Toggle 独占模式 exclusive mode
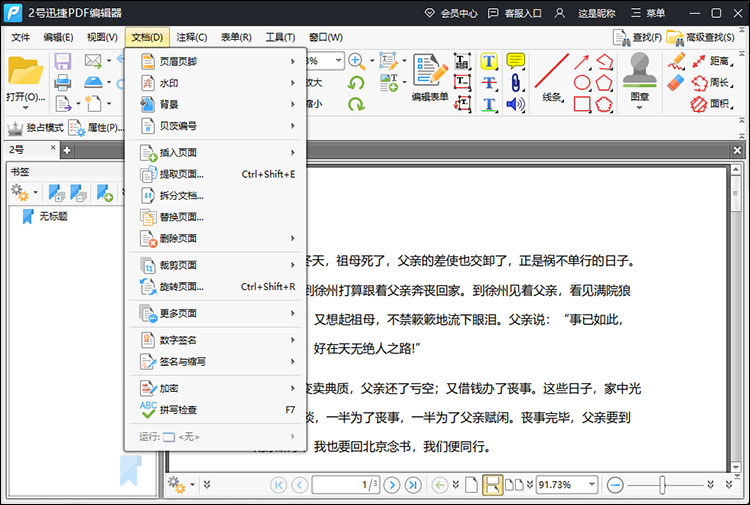This screenshot has height=505, width=750. pyautogui.click(x=35, y=128)
